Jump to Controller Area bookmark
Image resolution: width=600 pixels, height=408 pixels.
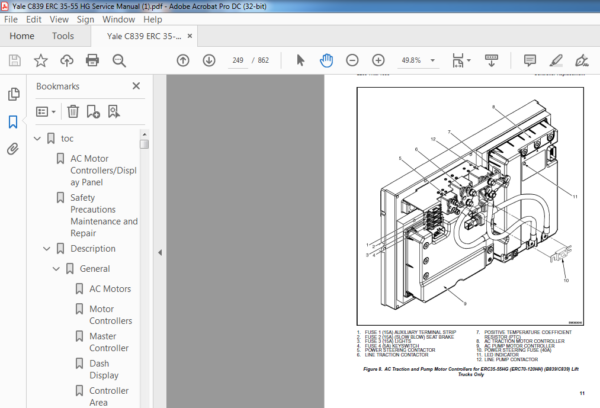(x=109, y=397)
